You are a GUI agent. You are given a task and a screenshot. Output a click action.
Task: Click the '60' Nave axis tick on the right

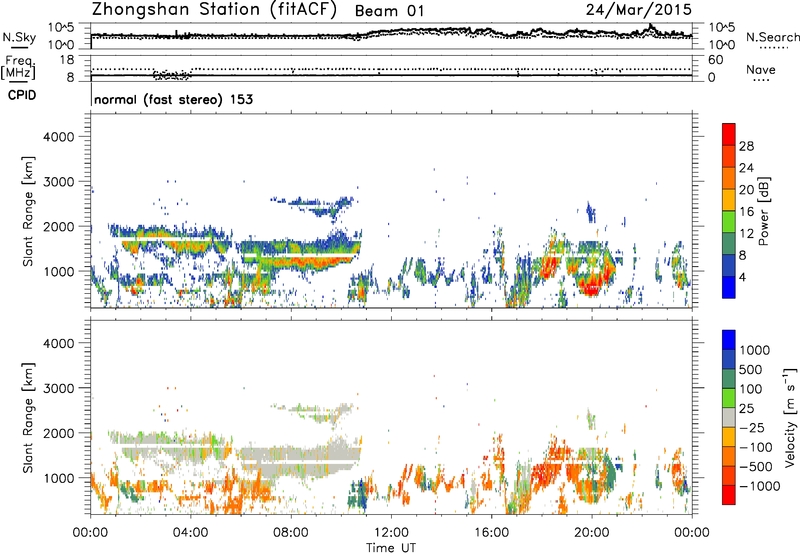[x=715, y=60]
